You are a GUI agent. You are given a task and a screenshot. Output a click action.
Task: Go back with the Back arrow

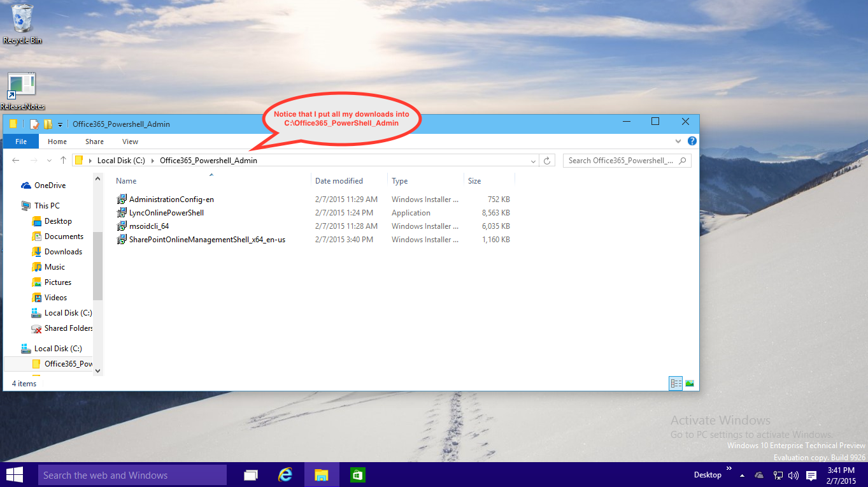tap(16, 161)
